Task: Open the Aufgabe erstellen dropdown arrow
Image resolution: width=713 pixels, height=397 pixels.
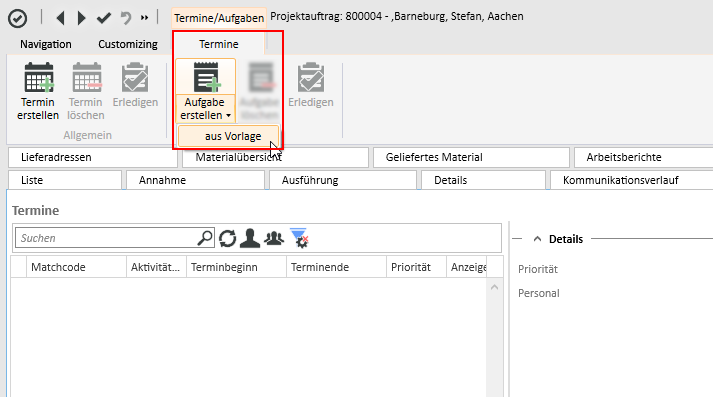Action: [x=228, y=116]
